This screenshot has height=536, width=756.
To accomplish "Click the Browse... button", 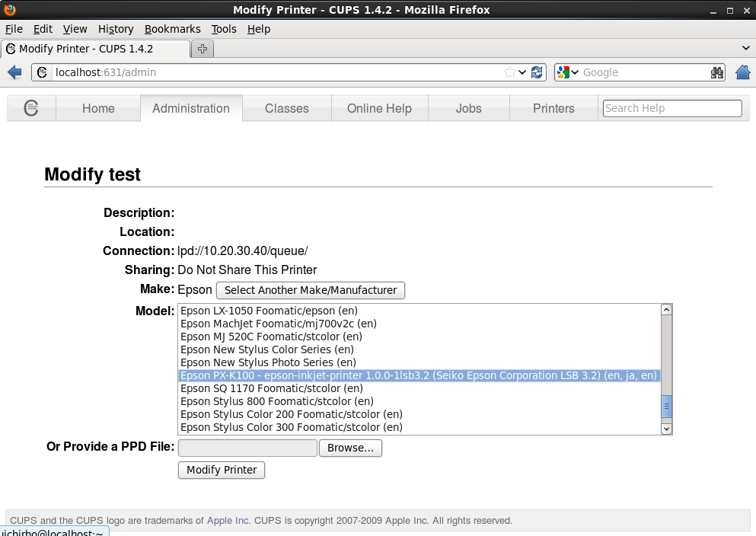I will [x=350, y=448].
